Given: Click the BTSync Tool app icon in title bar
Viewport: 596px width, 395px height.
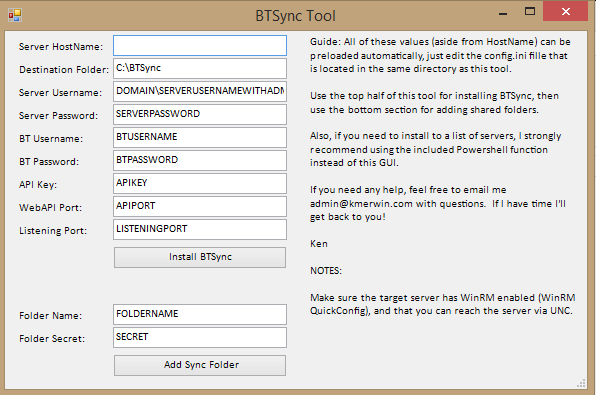Looking at the screenshot, I should (x=15, y=15).
